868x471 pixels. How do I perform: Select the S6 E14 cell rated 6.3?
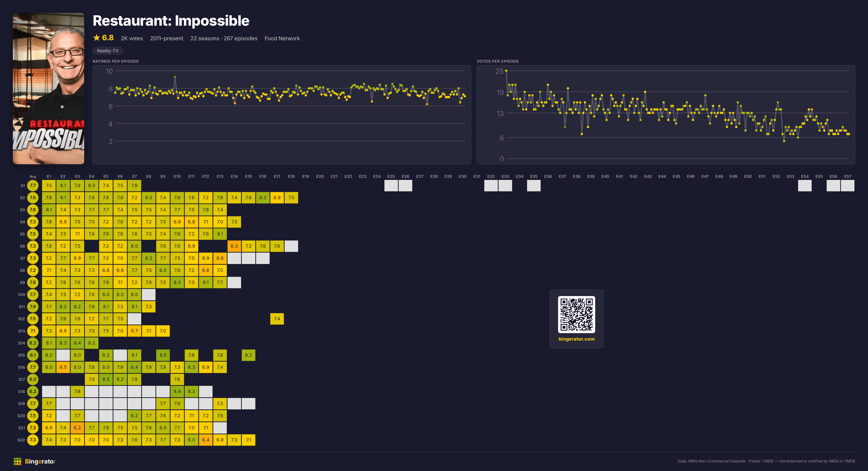click(x=234, y=246)
